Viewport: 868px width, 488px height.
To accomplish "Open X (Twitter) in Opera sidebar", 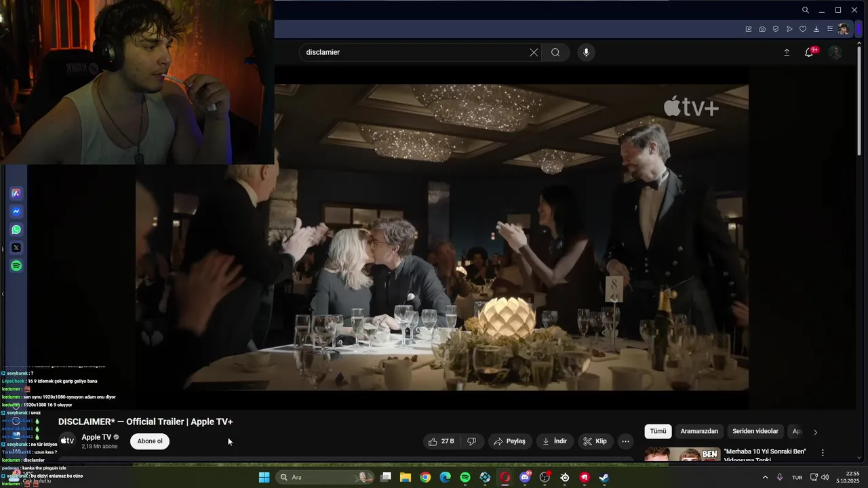I will [16, 248].
